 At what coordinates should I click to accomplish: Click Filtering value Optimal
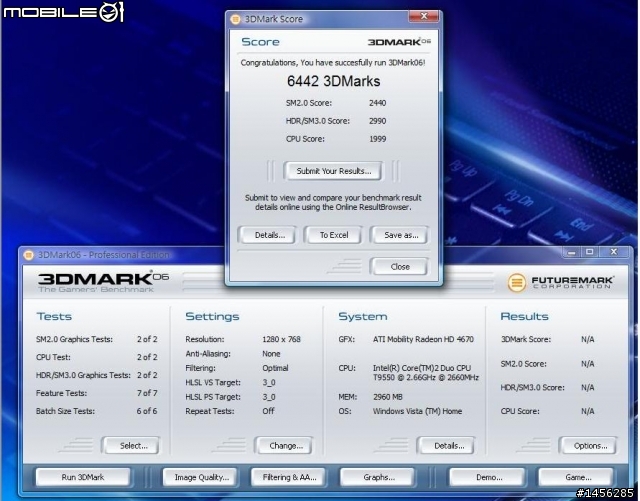coord(275,368)
